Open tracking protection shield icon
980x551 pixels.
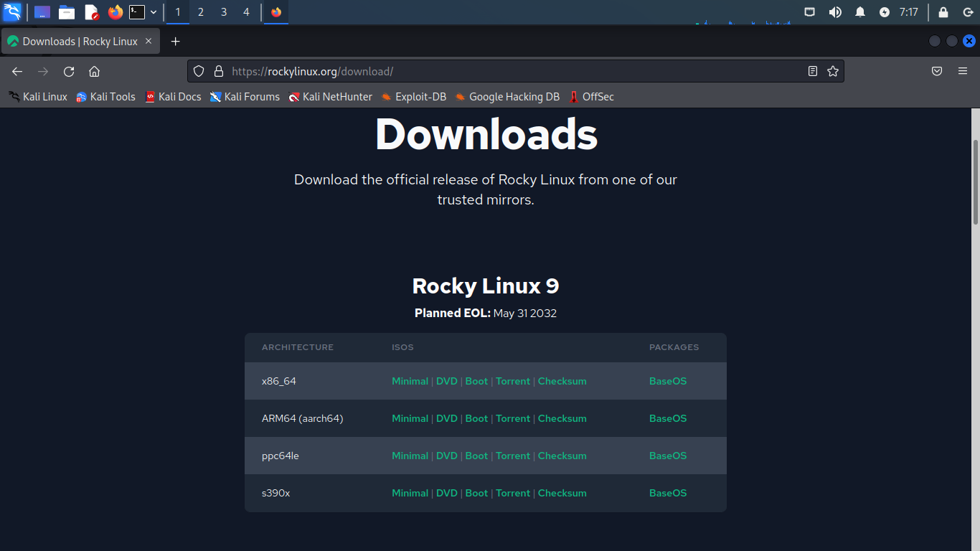coord(199,72)
